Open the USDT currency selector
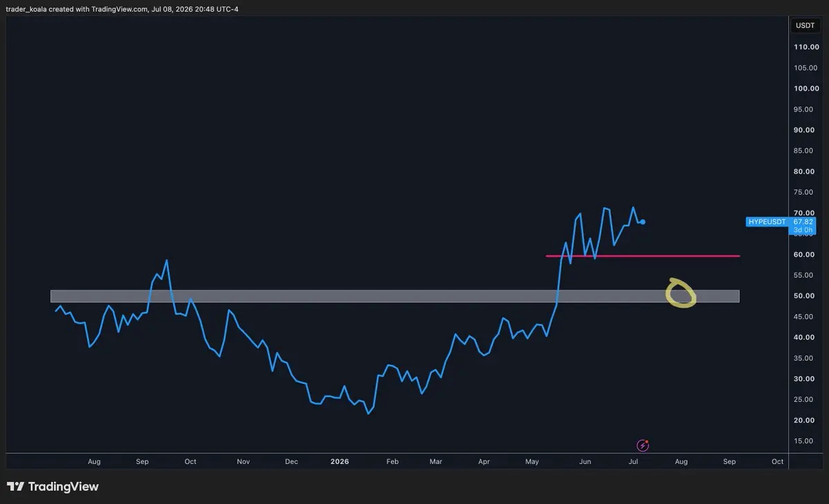 coord(805,26)
